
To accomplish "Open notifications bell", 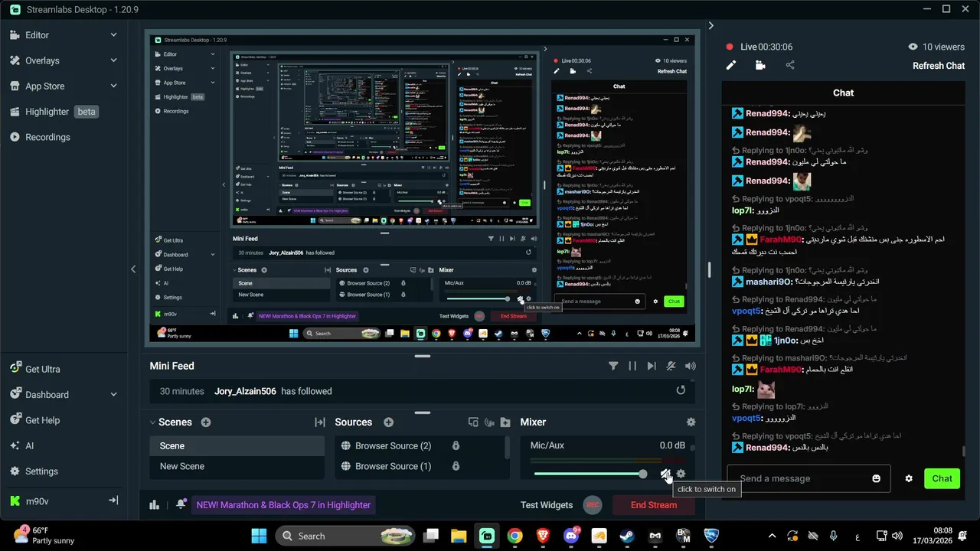I will point(181,504).
